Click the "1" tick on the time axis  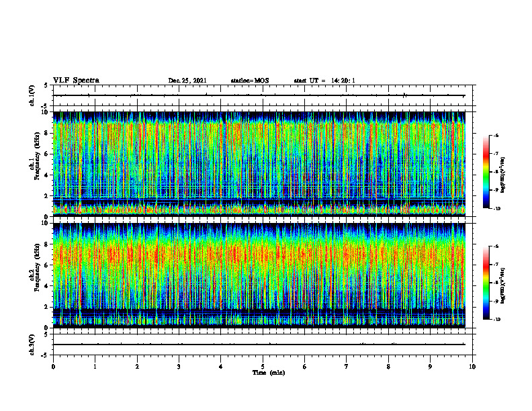tap(95, 367)
